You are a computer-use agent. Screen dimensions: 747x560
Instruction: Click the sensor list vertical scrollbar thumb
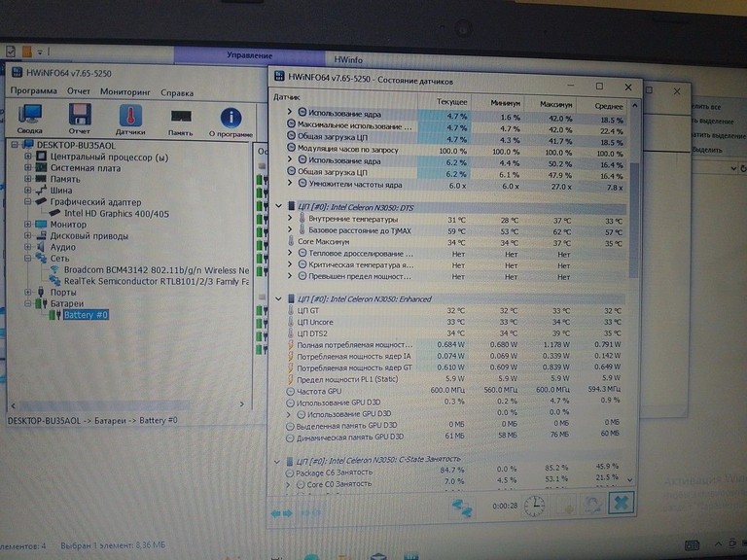pos(633,221)
